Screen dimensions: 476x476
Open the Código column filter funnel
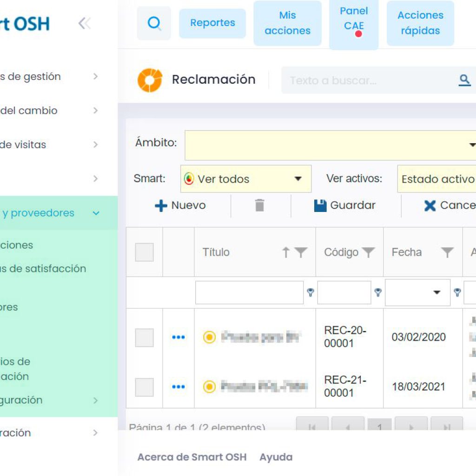pos(368,252)
